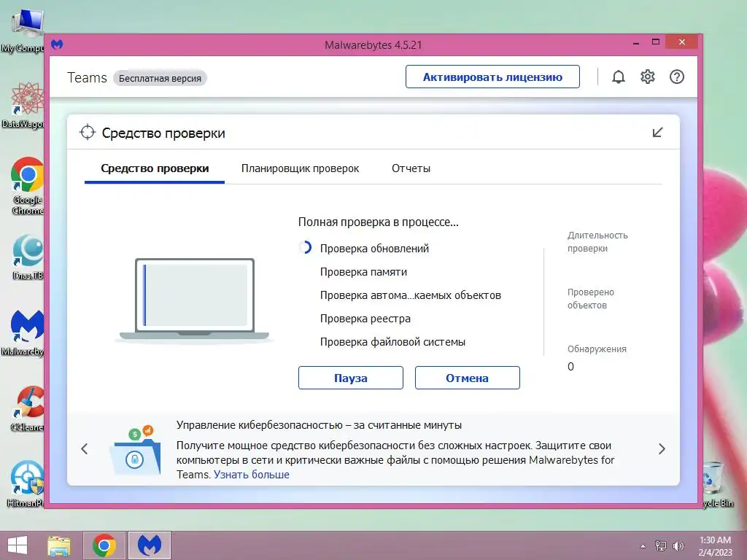Switch to the Средство проверки tab
This screenshot has width=747, height=560.
[155, 168]
